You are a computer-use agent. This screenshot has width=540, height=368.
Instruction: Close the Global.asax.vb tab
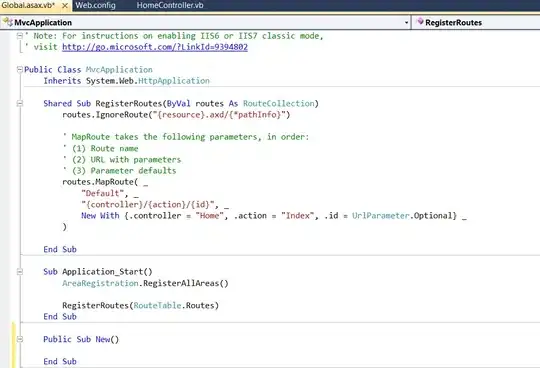click(64, 6)
